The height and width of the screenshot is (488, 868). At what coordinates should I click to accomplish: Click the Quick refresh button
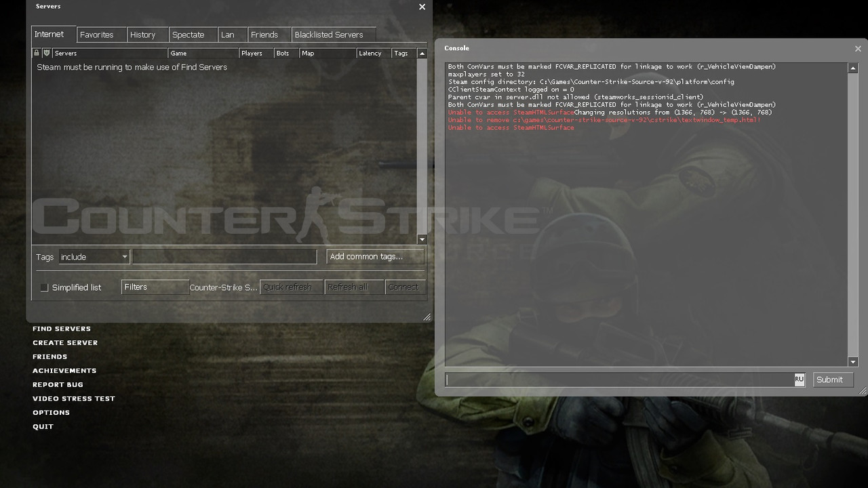tap(291, 287)
